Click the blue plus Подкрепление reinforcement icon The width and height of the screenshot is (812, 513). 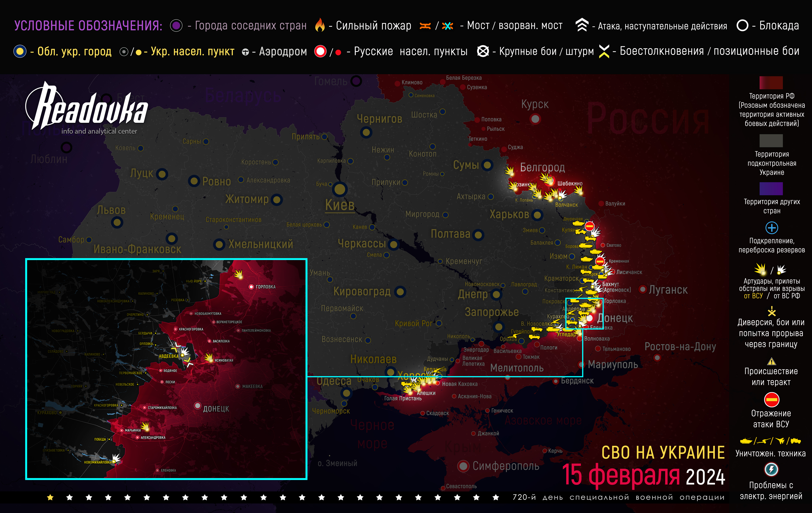[772, 228]
